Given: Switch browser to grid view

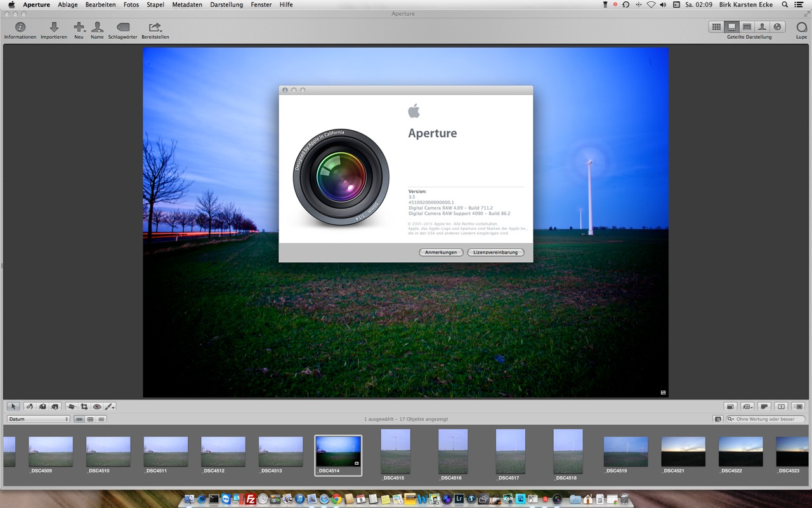Looking at the screenshot, I should pos(91,419).
